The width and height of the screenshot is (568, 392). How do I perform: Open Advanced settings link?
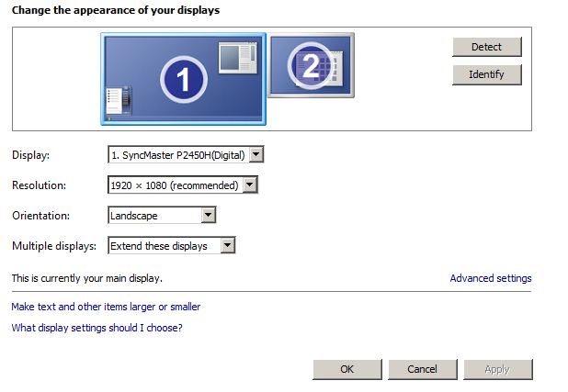pos(491,278)
